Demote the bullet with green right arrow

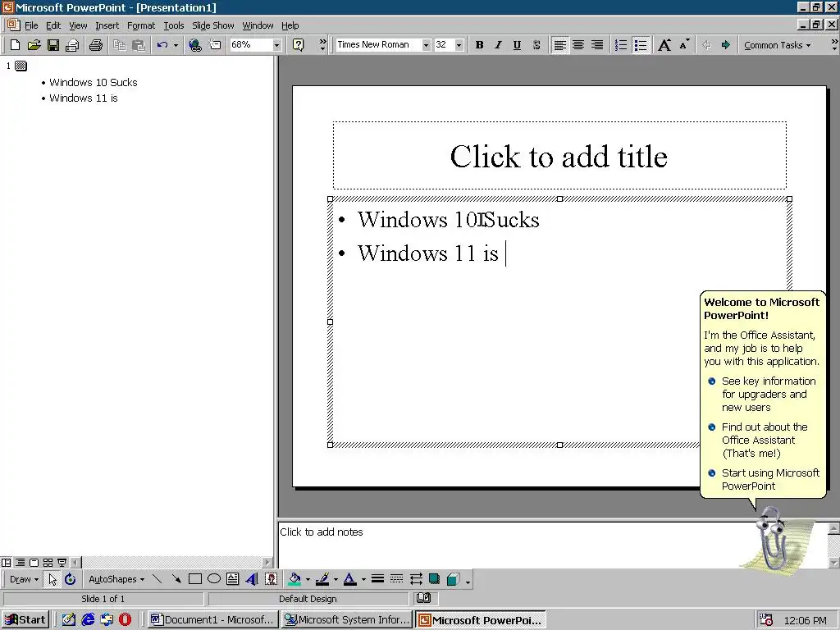[725, 45]
